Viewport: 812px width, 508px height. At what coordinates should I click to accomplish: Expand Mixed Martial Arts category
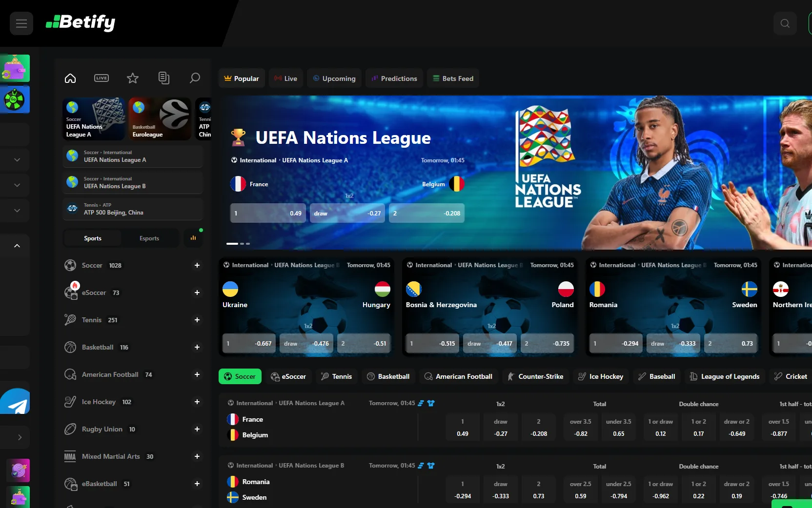coord(197,456)
